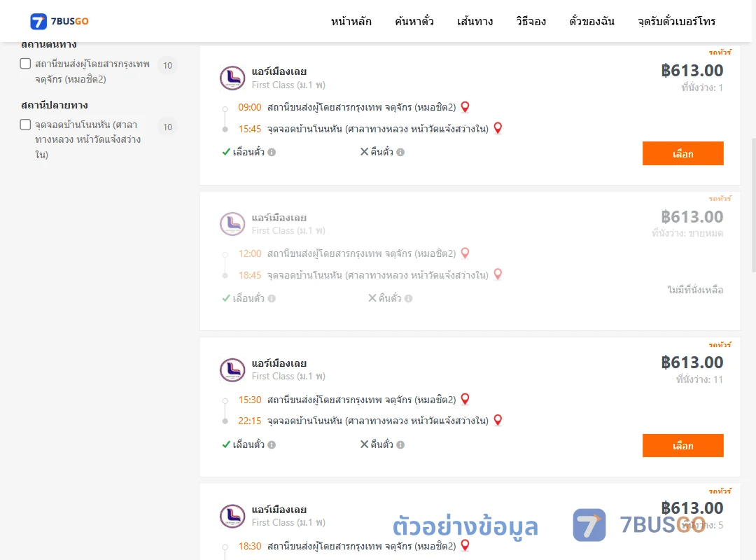Click ที่นั่งว่าง: ขายหมด sold out text
This screenshot has width=756, height=560.
687,233
